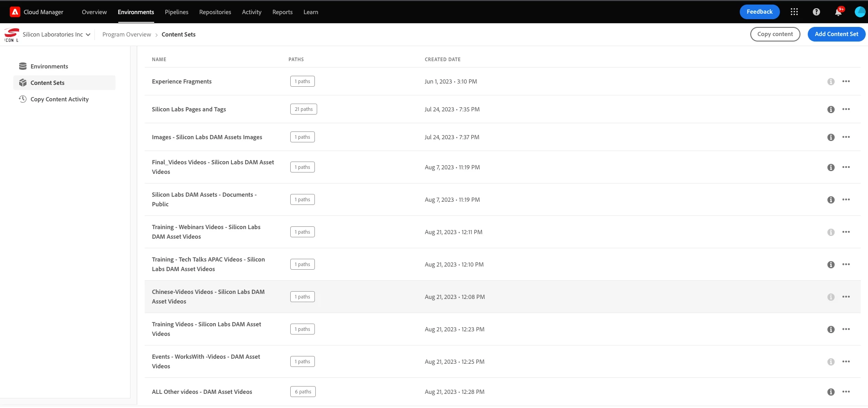The width and height of the screenshot is (868, 408).
Task: Open the help question mark icon
Action: 816,12
